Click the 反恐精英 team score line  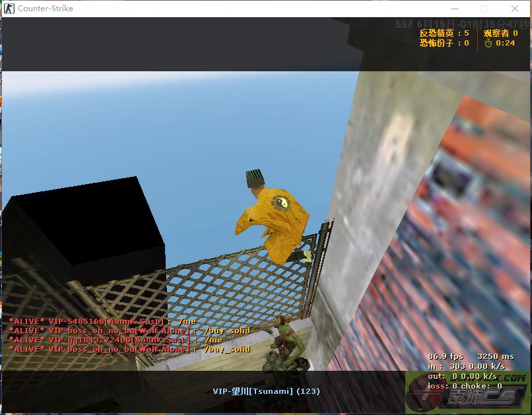click(x=444, y=33)
